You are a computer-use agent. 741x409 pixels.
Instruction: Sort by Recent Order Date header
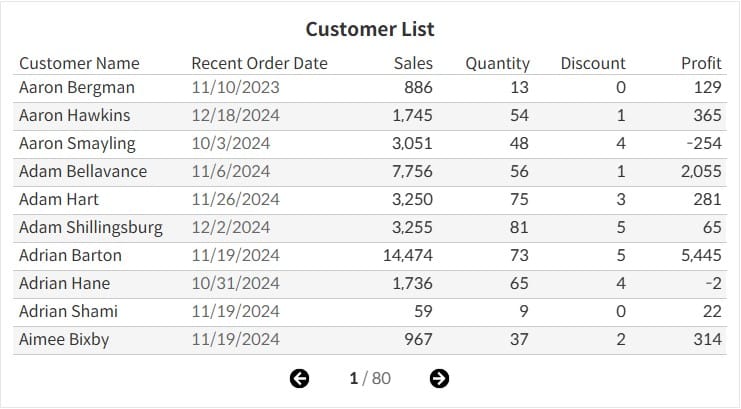coord(259,63)
